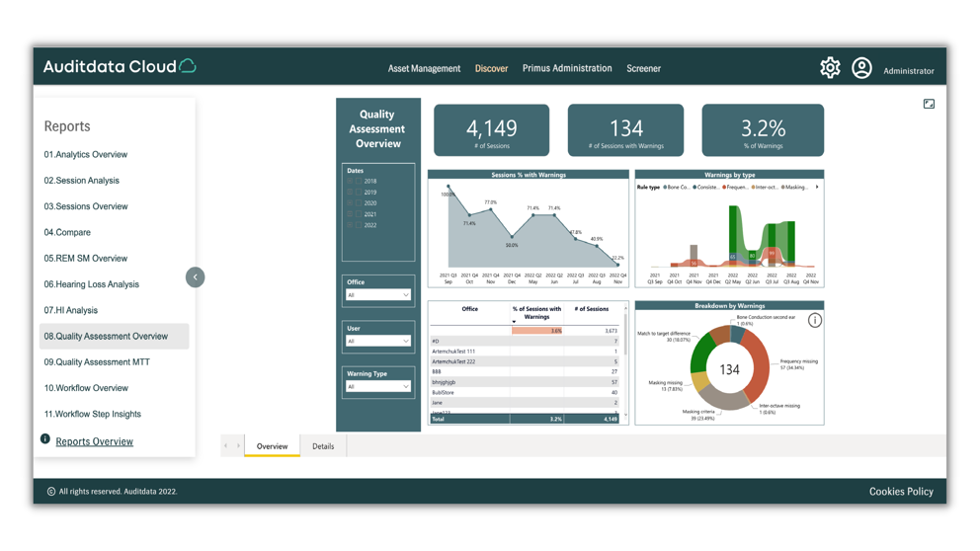The width and height of the screenshot is (980, 551).
Task: Check the 2018 date checkbox
Action: tap(359, 182)
